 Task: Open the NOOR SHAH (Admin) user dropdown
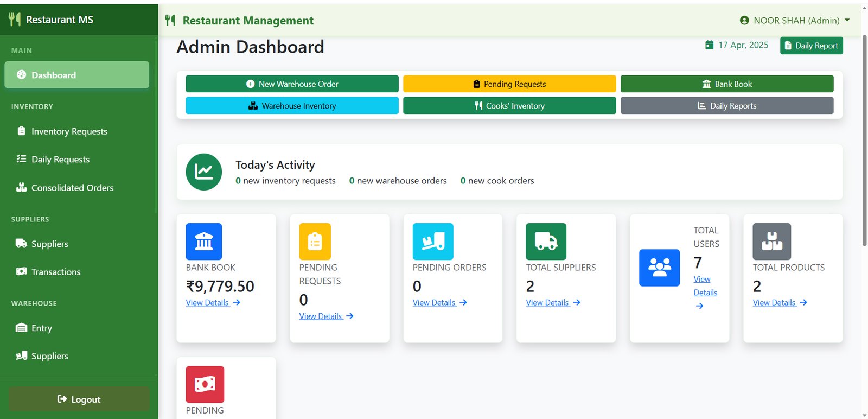pyautogui.click(x=795, y=21)
